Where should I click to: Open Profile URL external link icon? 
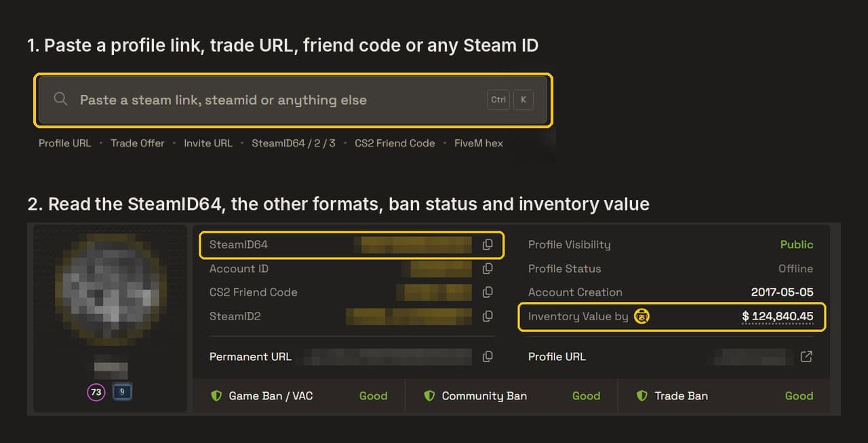click(806, 356)
